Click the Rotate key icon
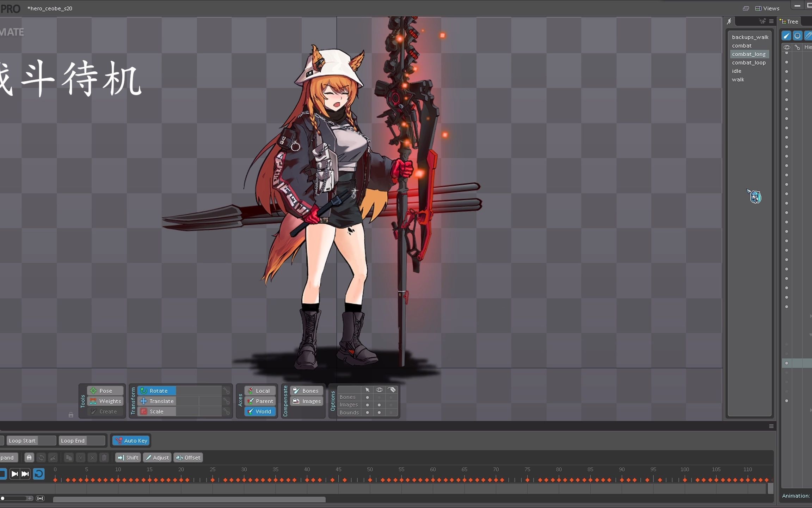The width and height of the screenshot is (812, 508). [x=227, y=391]
